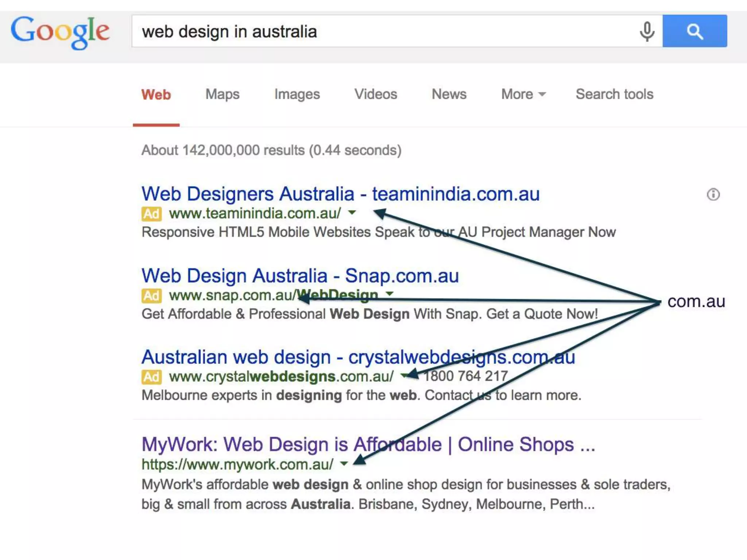Click the Ad badge beside teaminindia URL

click(x=151, y=214)
